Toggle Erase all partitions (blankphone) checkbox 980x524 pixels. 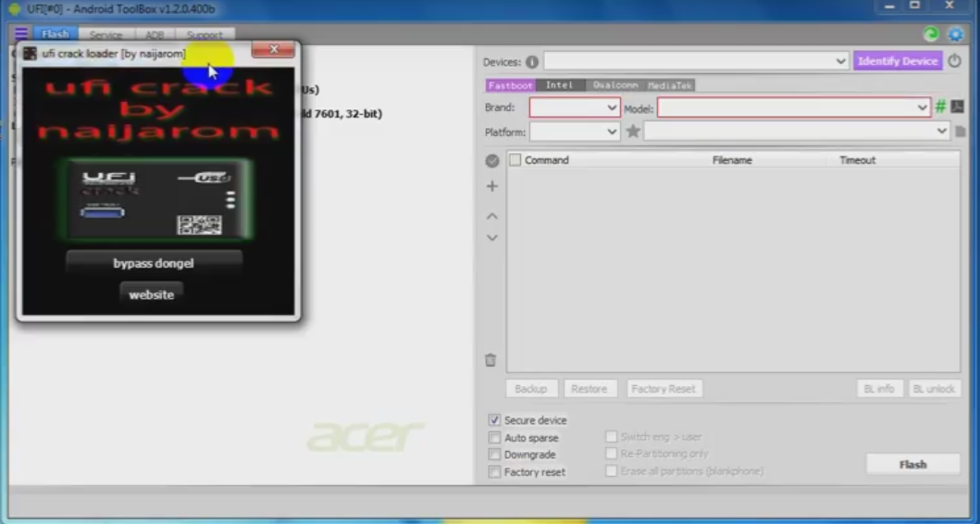[x=612, y=470]
